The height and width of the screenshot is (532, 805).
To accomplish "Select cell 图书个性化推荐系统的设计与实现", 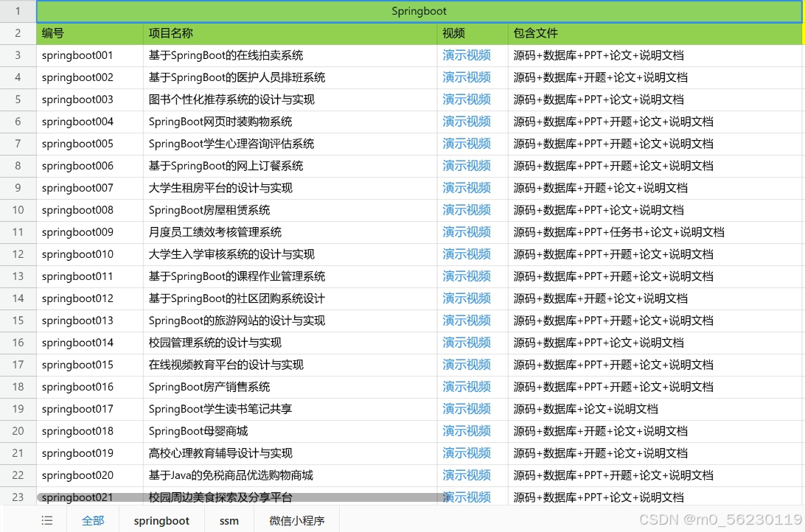I will (x=290, y=99).
